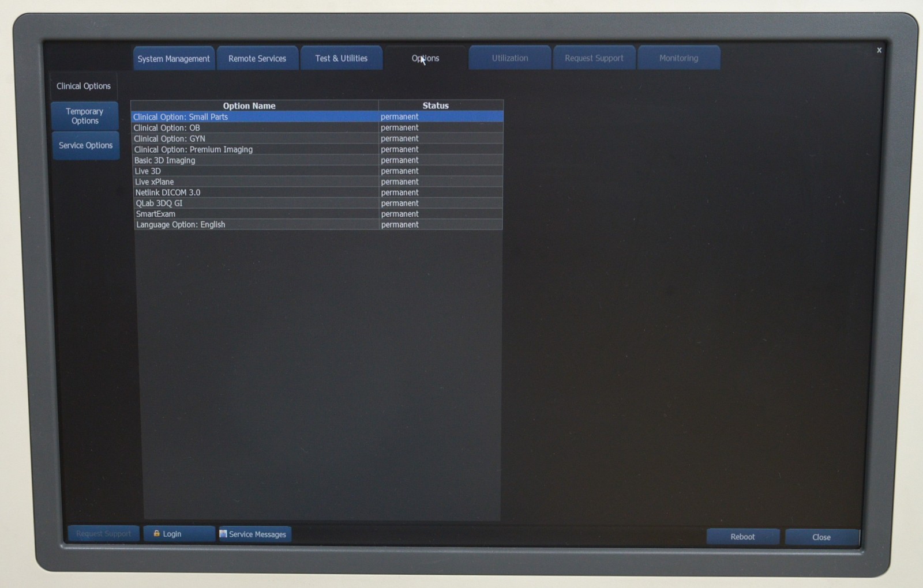Open the System Management tab
The image size is (923, 588).
point(174,59)
